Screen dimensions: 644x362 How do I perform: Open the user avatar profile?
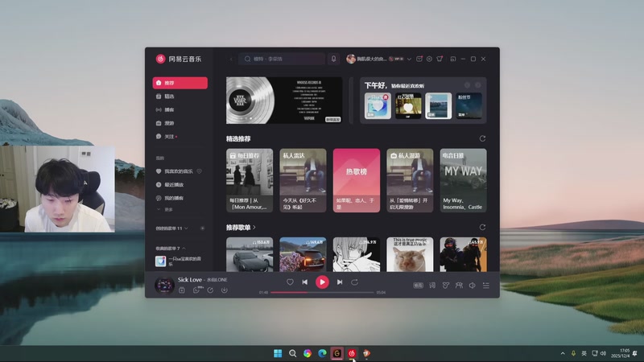coord(351,59)
